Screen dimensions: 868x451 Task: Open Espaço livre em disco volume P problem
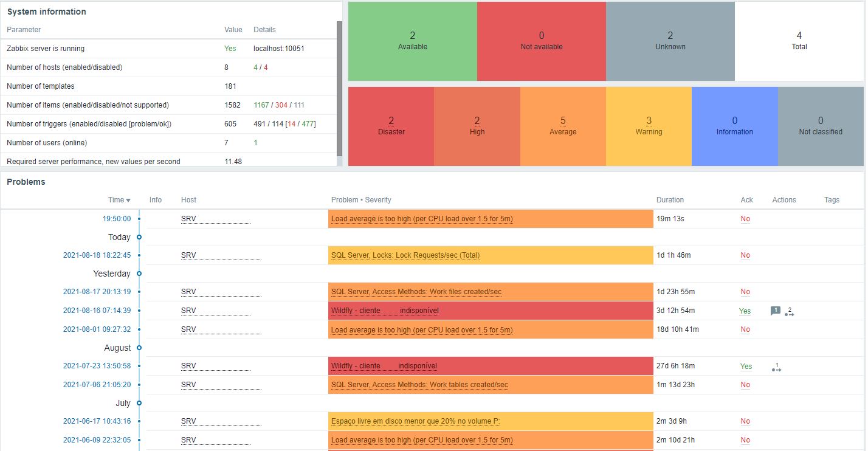coord(416,421)
